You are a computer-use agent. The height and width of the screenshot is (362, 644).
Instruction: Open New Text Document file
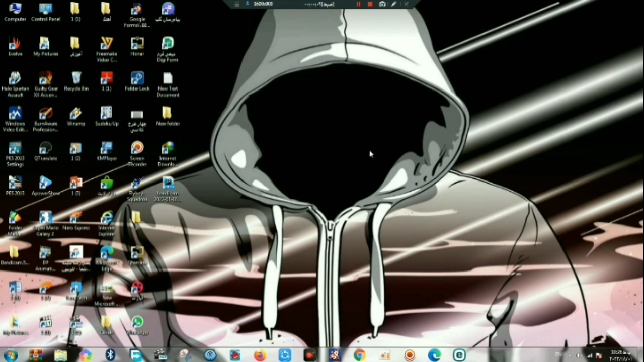click(x=168, y=79)
